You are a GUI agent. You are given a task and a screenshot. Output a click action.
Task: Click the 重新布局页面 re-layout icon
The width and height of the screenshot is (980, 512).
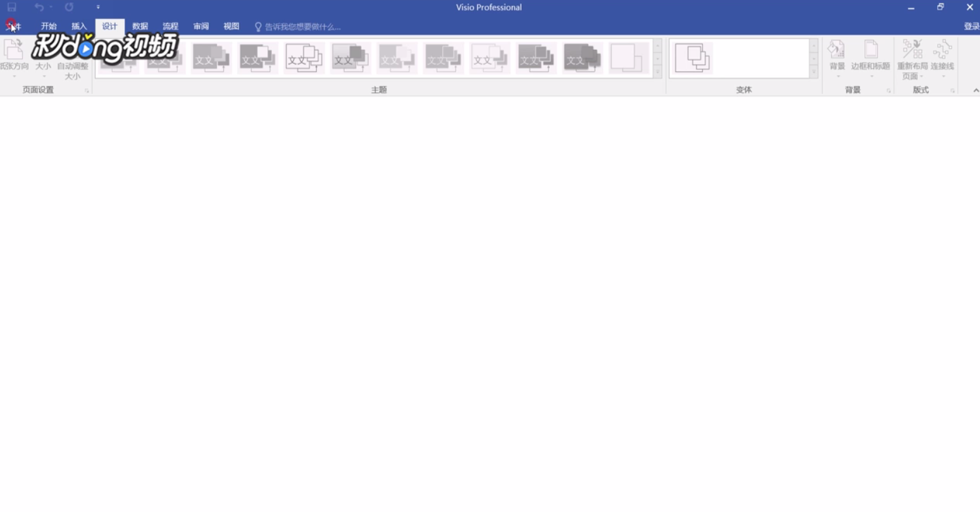tap(912, 58)
